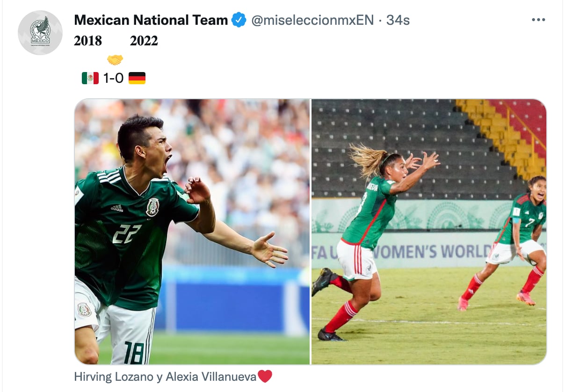Open the left photo of Hirving Lozano

point(192,232)
